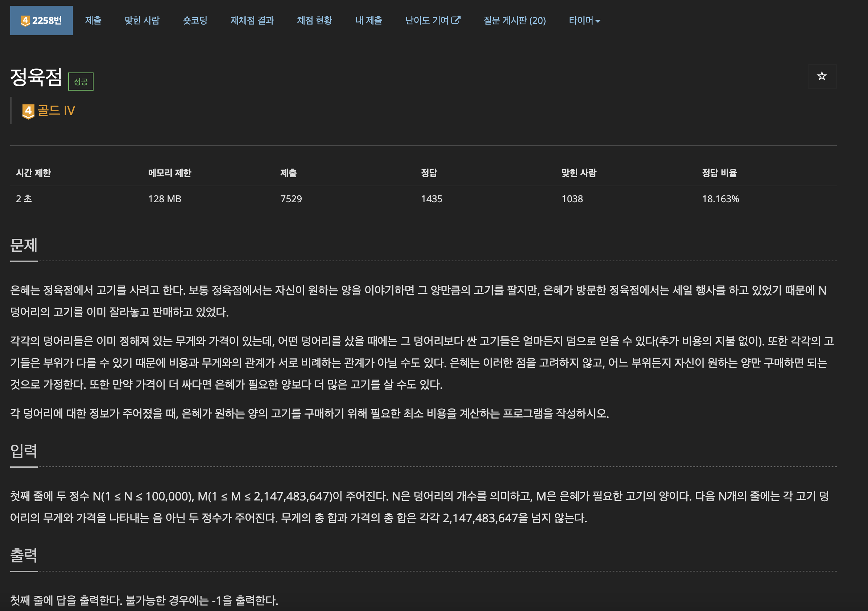This screenshot has height=611, width=868.
Task: Click the 정답 비율 column header
Action: [719, 173]
